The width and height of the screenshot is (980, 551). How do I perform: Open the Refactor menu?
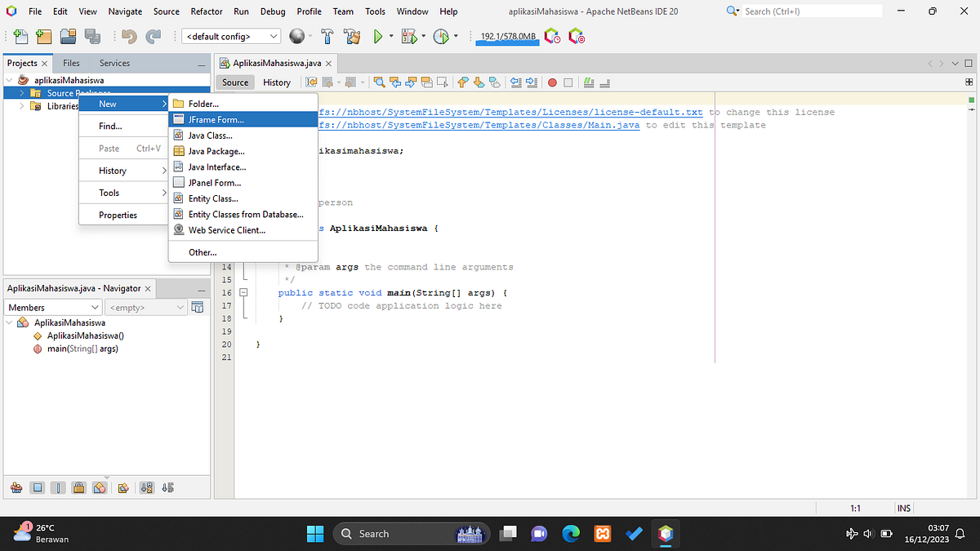click(x=207, y=11)
